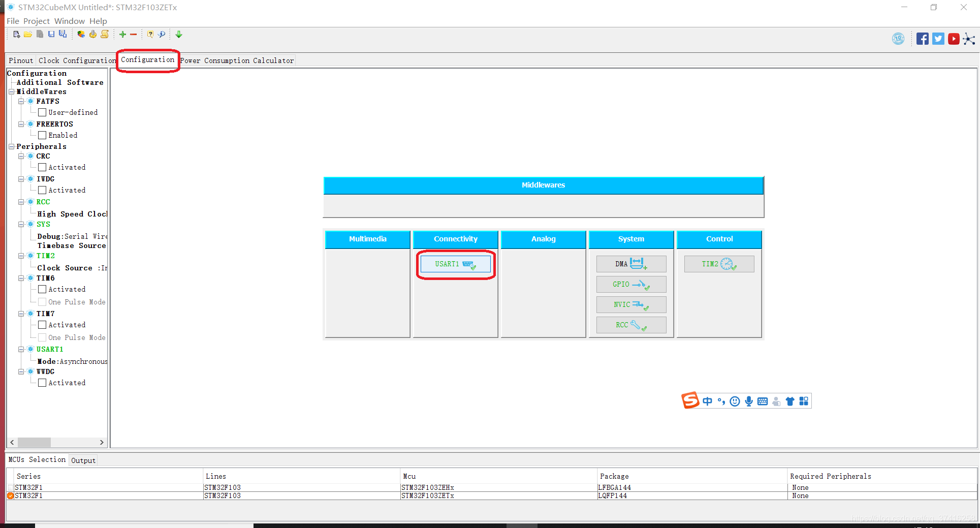
Task: Click the blue info speech bubble icon
Action: point(162,34)
